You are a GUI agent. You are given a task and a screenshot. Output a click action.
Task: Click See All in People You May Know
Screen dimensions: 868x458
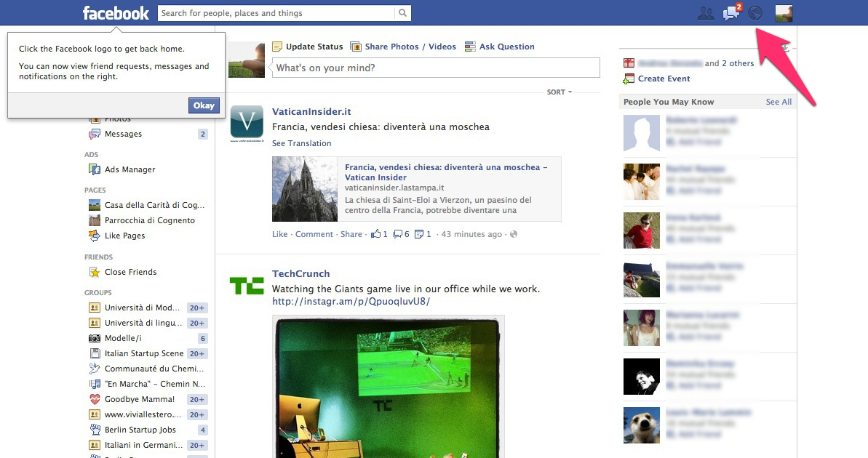click(x=779, y=102)
